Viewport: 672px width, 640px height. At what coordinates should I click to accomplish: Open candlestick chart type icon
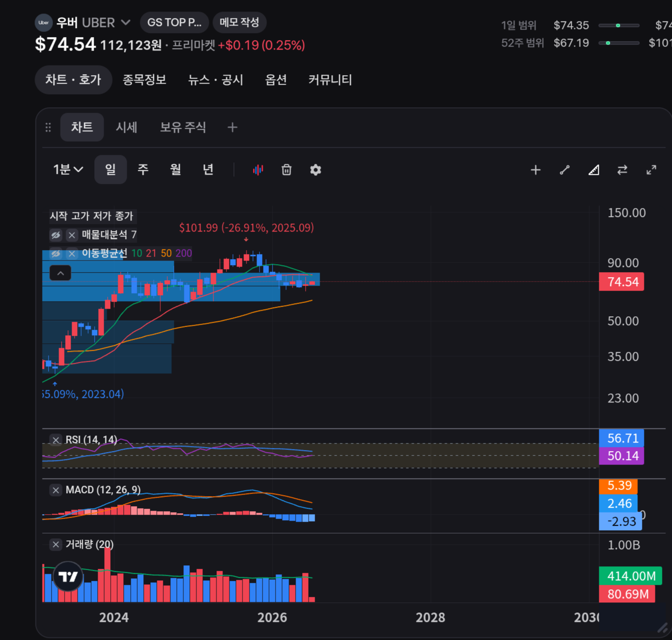258,170
